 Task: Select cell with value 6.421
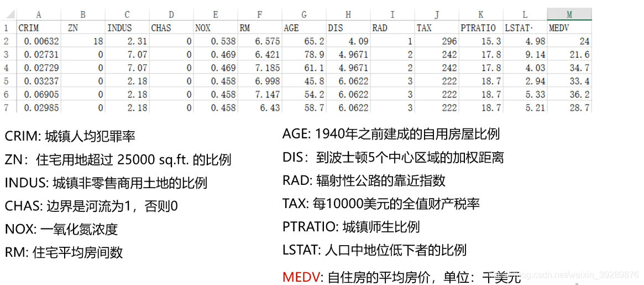tap(259, 55)
